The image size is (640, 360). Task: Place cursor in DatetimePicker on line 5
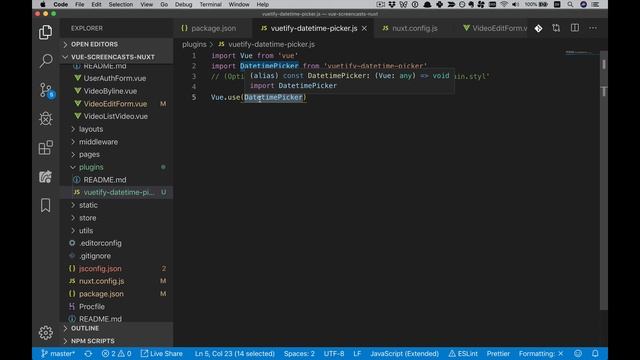(273, 97)
